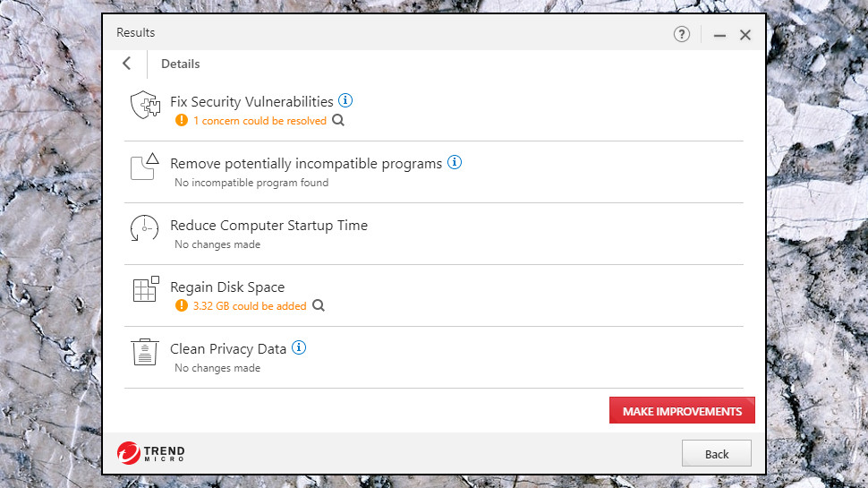This screenshot has height=488, width=868.
Task: Select the Regain Disk Space heading
Action: [x=227, y=287]
